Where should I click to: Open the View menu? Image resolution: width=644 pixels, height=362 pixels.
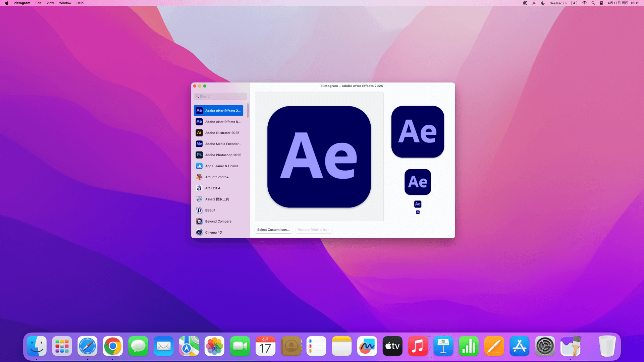[50, 3]
